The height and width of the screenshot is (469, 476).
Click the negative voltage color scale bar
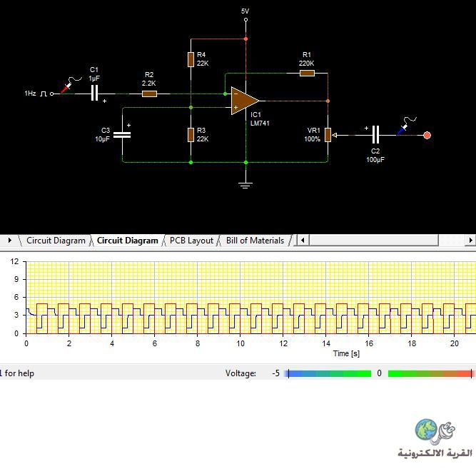[x=329, y=373]
